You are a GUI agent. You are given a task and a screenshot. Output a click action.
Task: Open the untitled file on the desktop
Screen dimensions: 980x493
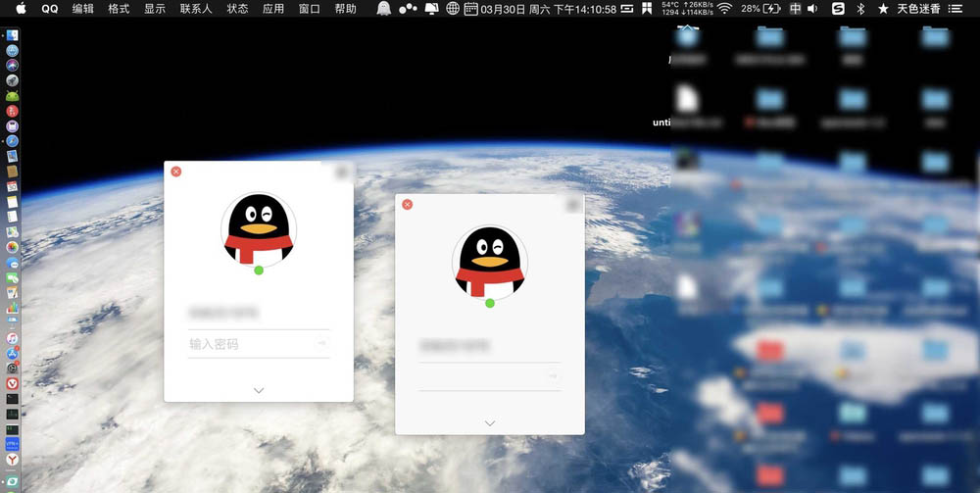pos(686,100)
